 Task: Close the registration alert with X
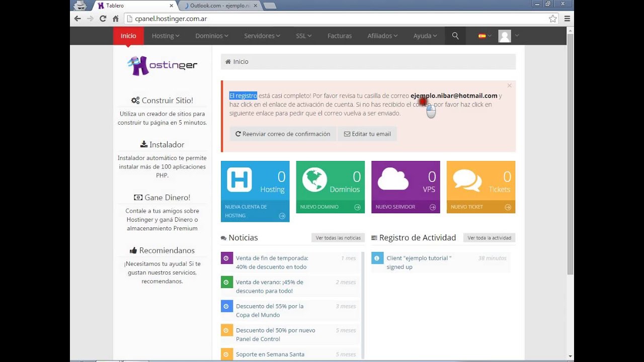(x=509, y=86)
